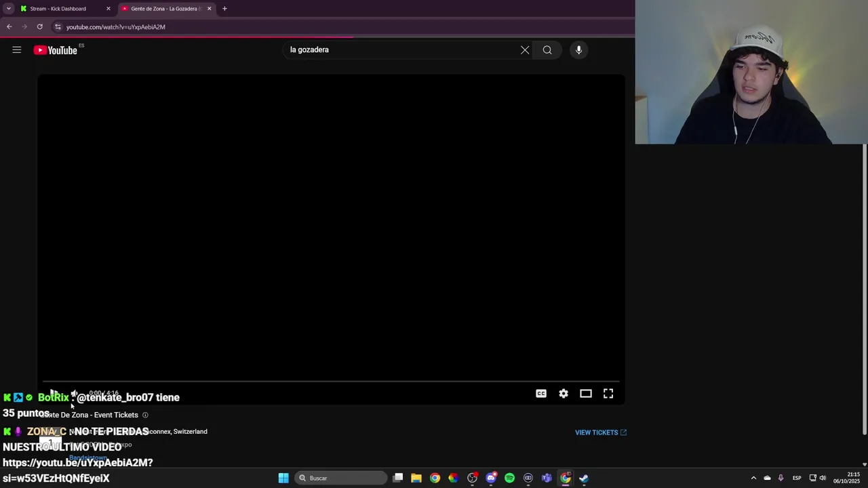Open the first Chrome taskbar icon
The width and height of the screenshot is (868, 488).
(x=435, y=478)
